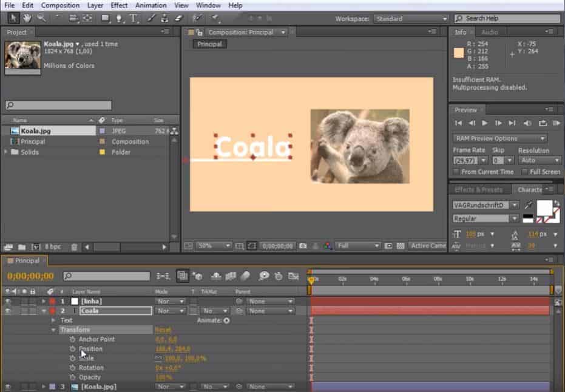565x392 pixels.
Task: Switch to the Audio tab
Action: [489, 32]
